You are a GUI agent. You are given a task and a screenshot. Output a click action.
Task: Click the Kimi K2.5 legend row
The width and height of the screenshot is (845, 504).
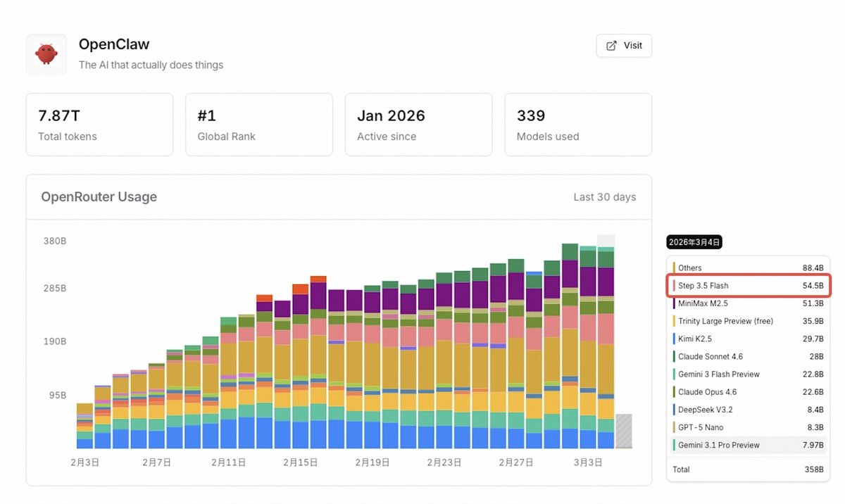[x=748, y=339]
